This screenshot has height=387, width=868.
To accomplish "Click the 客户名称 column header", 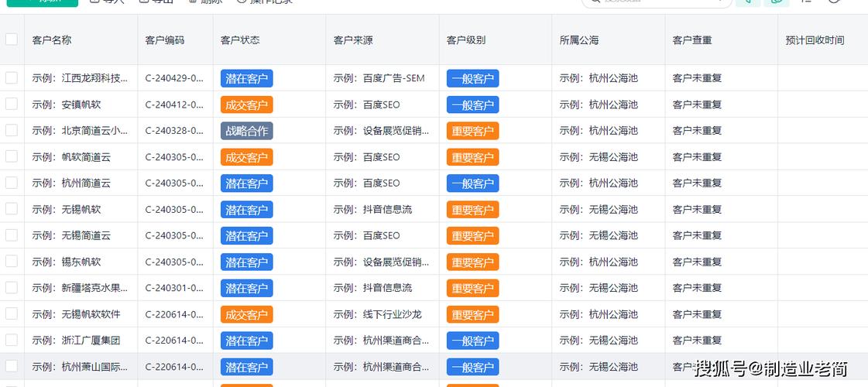I will click(51, 40).
